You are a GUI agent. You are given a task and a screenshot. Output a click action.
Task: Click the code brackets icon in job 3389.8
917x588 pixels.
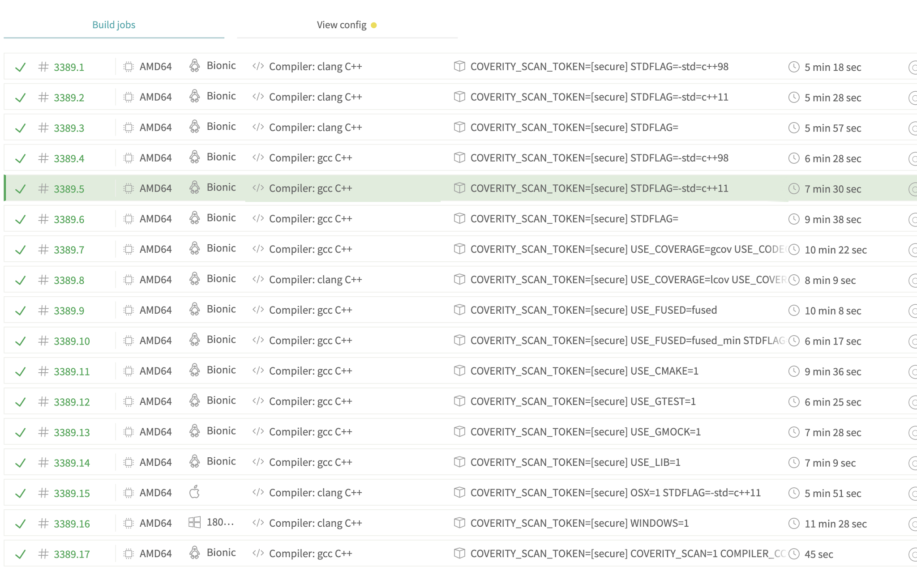point(258,279)
